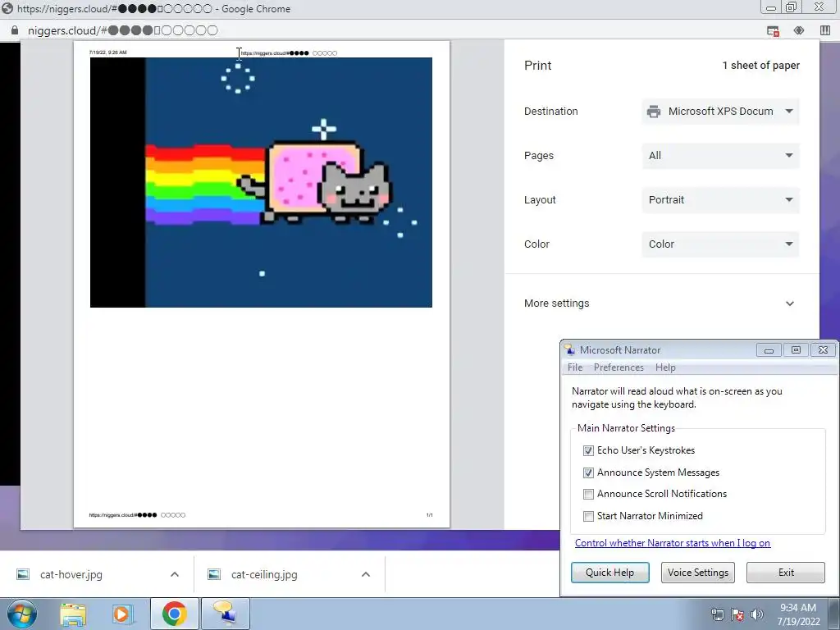
Task: Follow the Control whether Narrator starts link
Action: pos(673,543)
